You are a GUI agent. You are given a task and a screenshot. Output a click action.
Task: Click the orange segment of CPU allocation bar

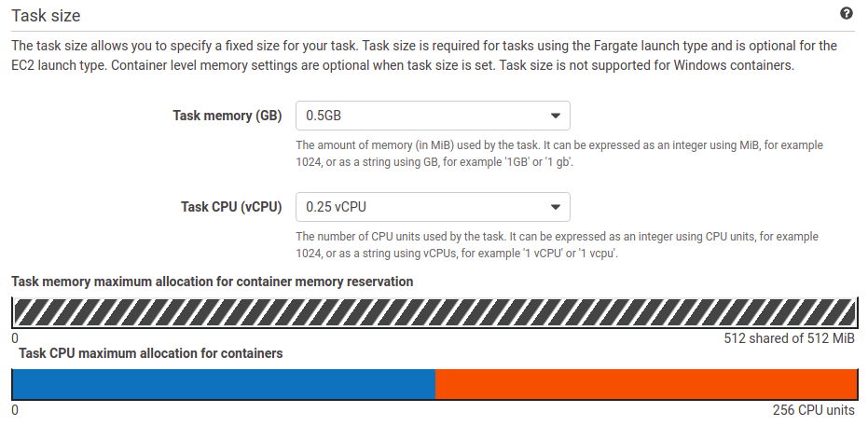click(x=646, y=384)
